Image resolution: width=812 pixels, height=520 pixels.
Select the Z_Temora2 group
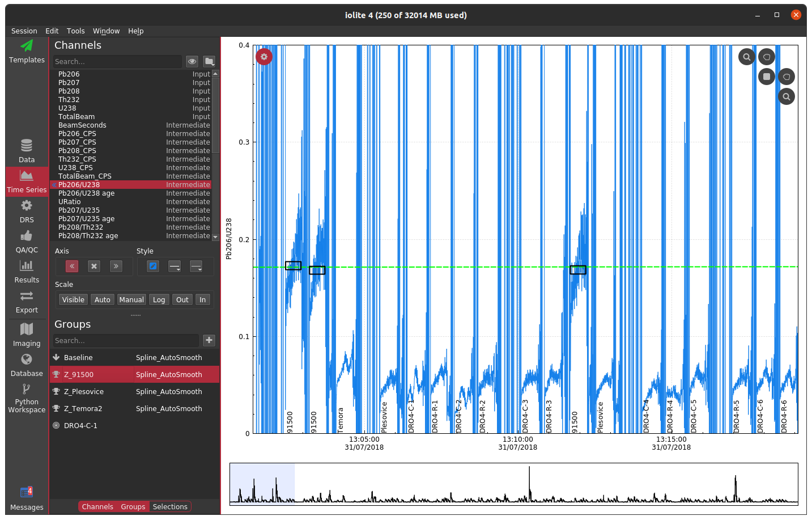[83, 408]
